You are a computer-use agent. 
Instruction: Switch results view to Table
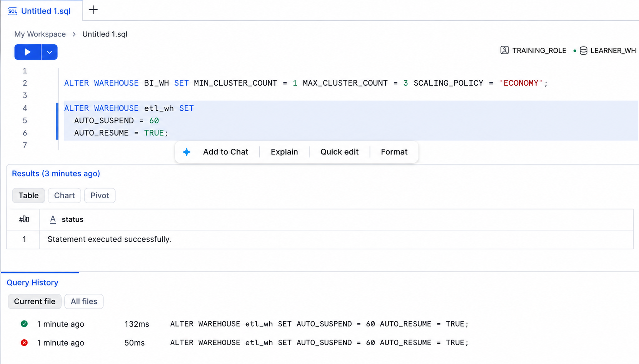(28, 195)
